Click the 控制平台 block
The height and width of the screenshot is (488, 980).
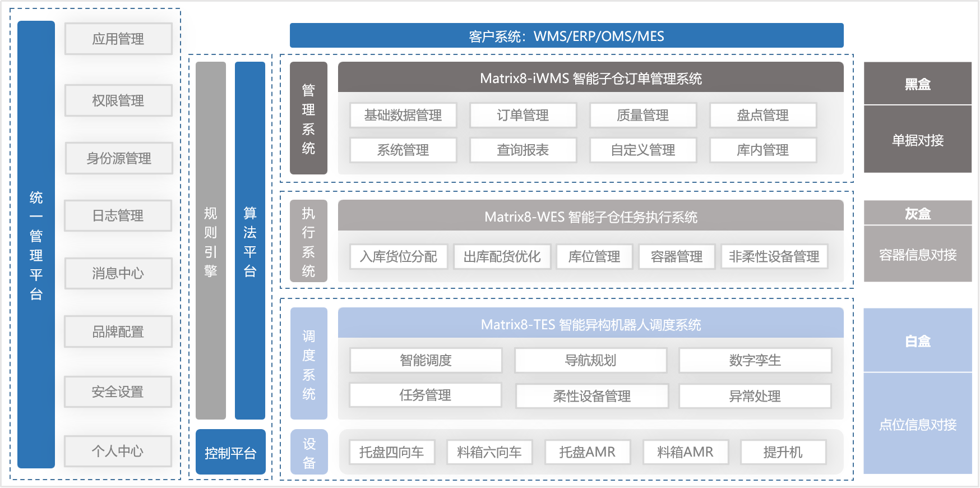coord(230,452)
